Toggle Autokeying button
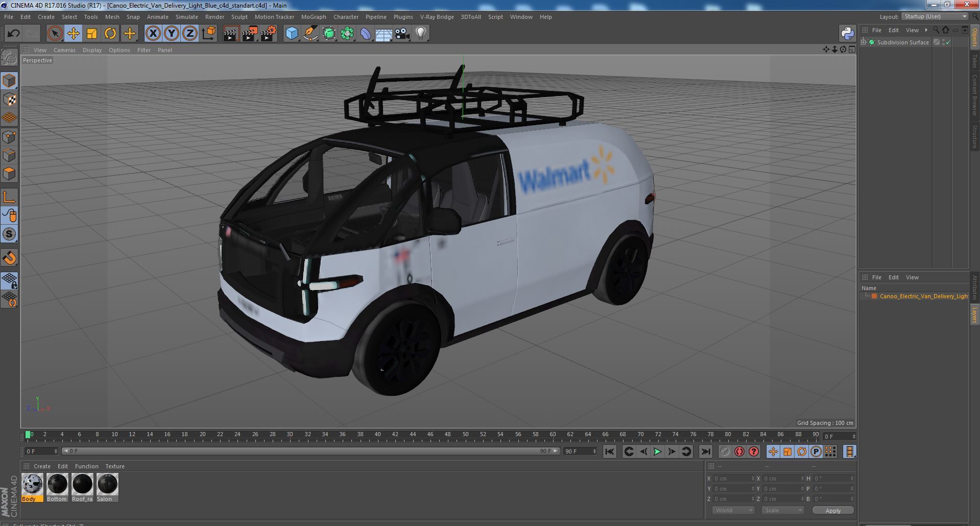This screenshot has width=980, height=526. tap(739, 451)
